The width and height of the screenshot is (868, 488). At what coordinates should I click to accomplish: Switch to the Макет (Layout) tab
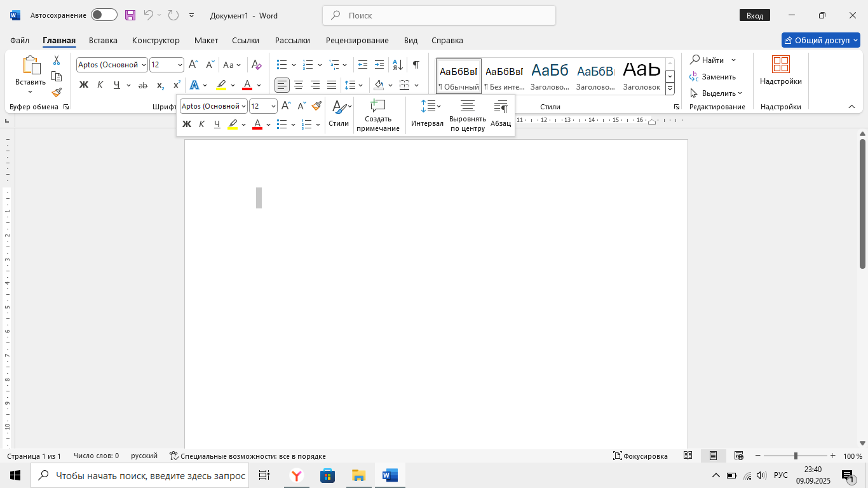pyautogui.click(x=206, y=40)
